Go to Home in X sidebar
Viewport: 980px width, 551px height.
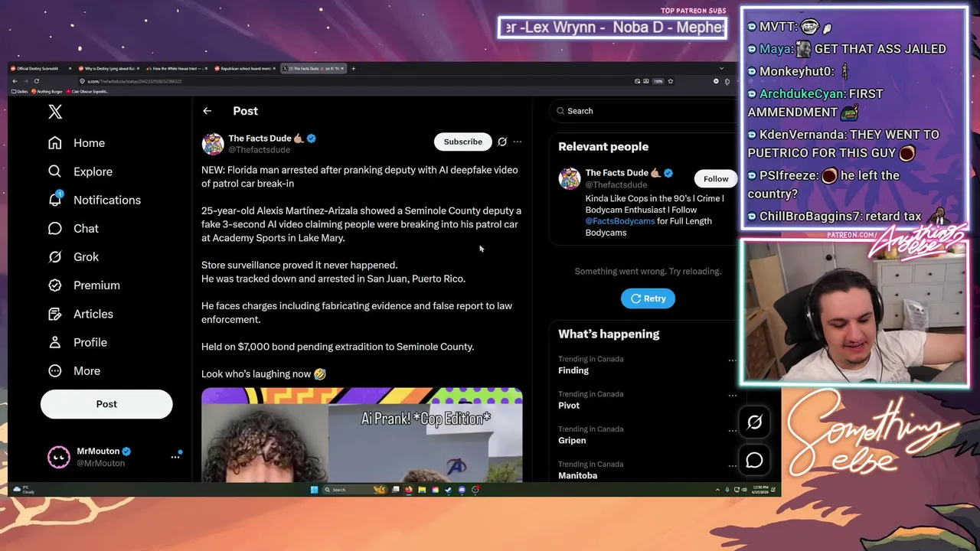(x=77, y=143)
